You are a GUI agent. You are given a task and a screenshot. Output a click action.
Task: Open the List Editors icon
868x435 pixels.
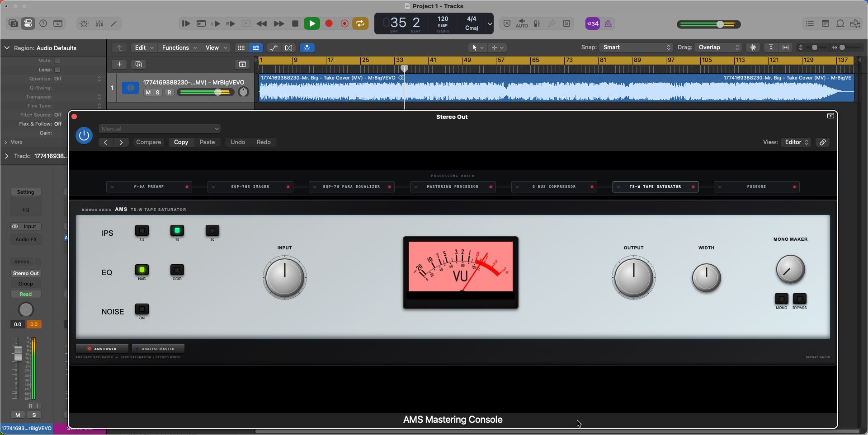tap(810, 23)
